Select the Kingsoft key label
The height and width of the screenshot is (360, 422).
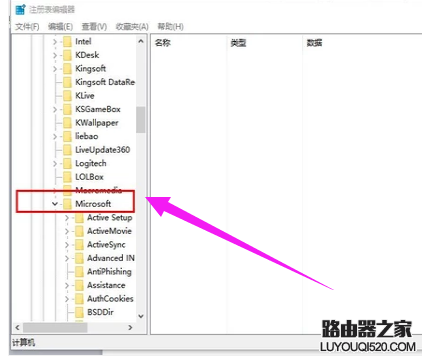[x=90, y=69]
